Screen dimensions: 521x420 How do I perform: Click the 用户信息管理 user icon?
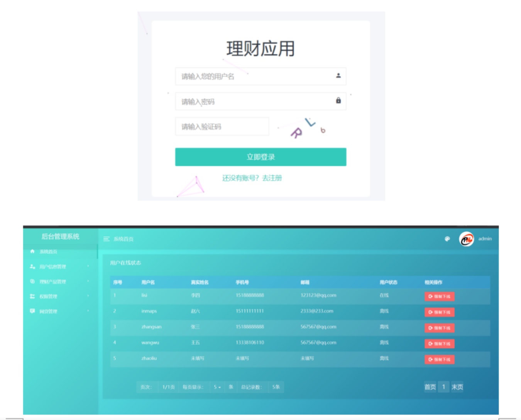pos(32,266)
